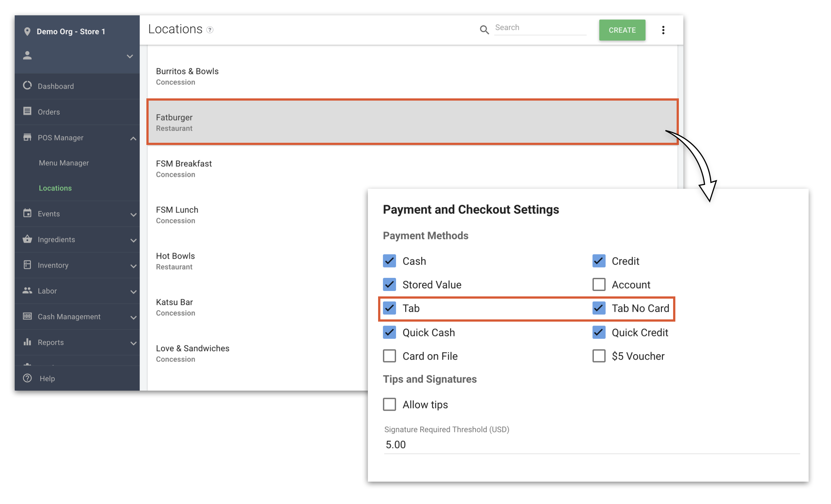Uncheck the Stored Value checkbox
Screen dimensions: 831x504
point(390,285)
